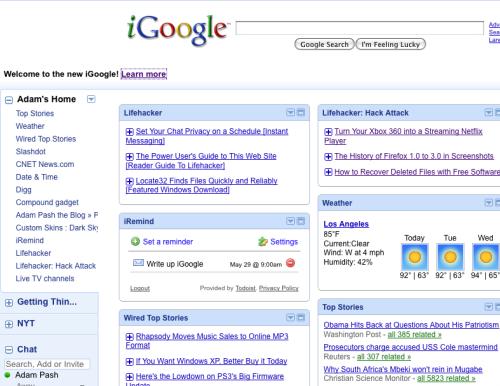The height and width of the screenshot is (386, 500).
Task: Collapse the Adam's Home tab section
Action: pyautogui.click(x=9, y=100)
